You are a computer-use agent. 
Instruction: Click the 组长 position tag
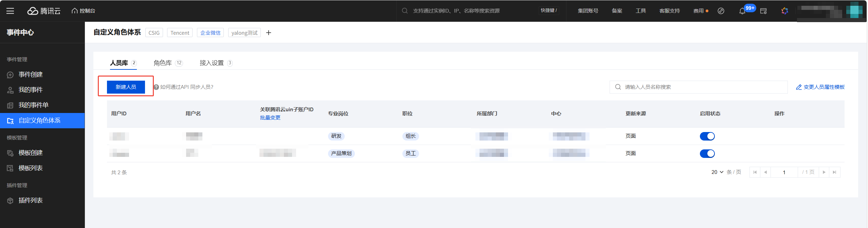[x=411, y=136]
